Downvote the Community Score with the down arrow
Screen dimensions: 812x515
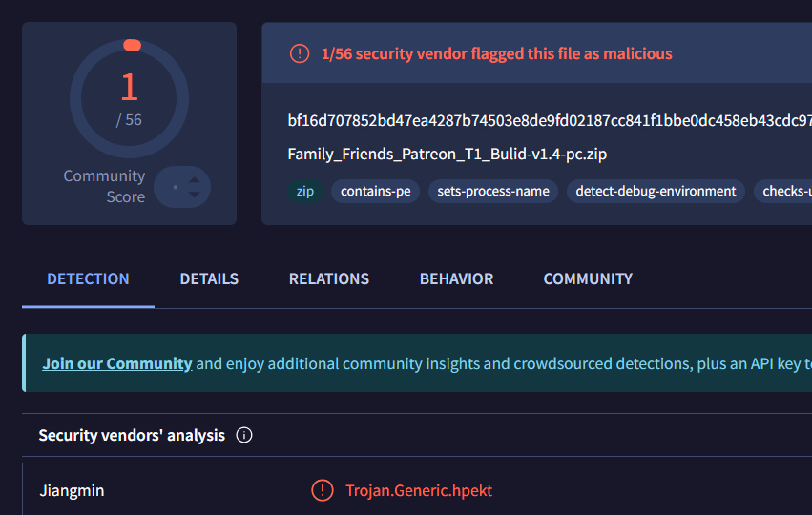[x=195, y=195]
